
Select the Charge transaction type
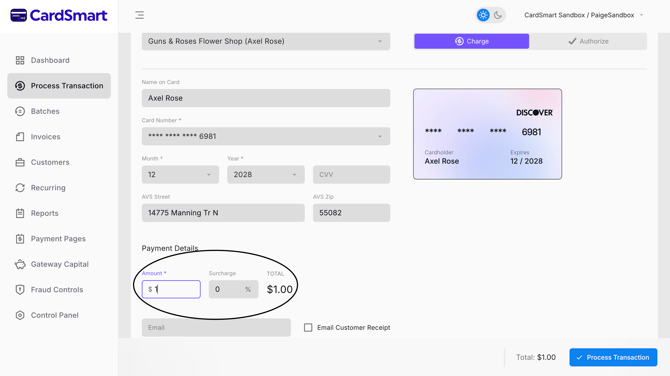click(472, 41)
